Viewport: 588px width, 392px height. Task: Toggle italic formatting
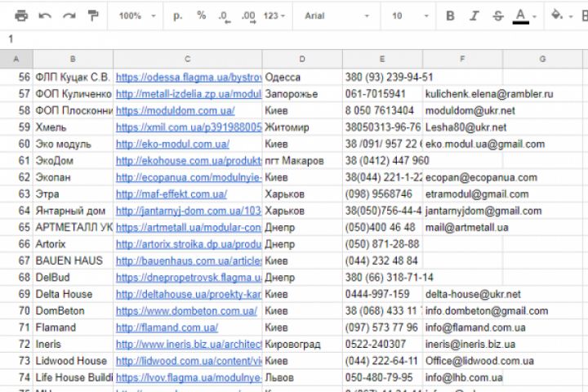tap(474, 16)
